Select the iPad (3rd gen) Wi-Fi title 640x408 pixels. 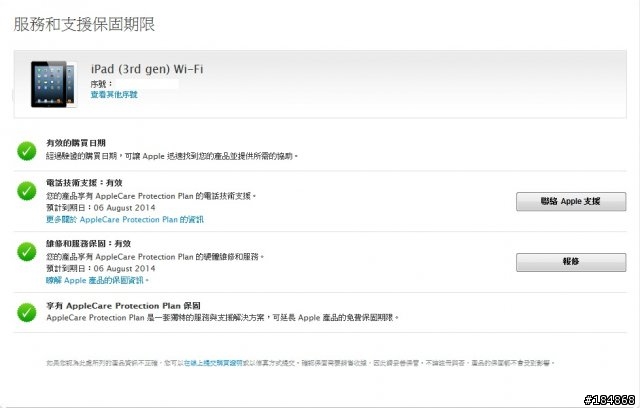(147, 69)
